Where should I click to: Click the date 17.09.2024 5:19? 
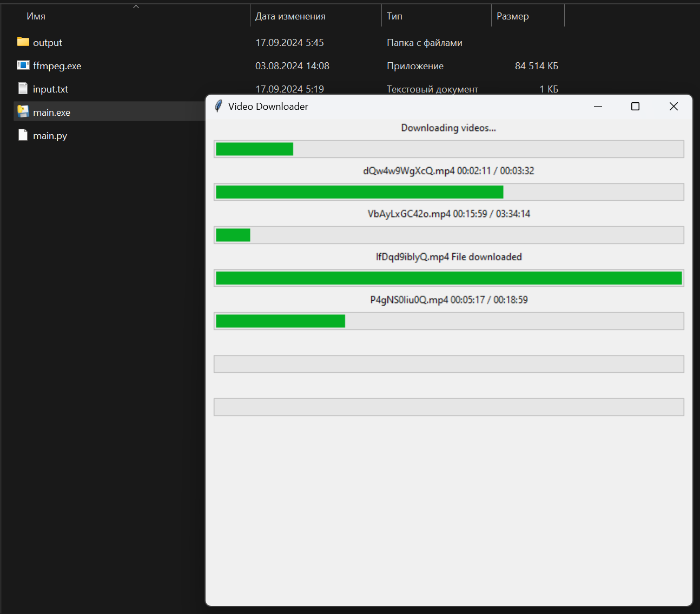289,89
